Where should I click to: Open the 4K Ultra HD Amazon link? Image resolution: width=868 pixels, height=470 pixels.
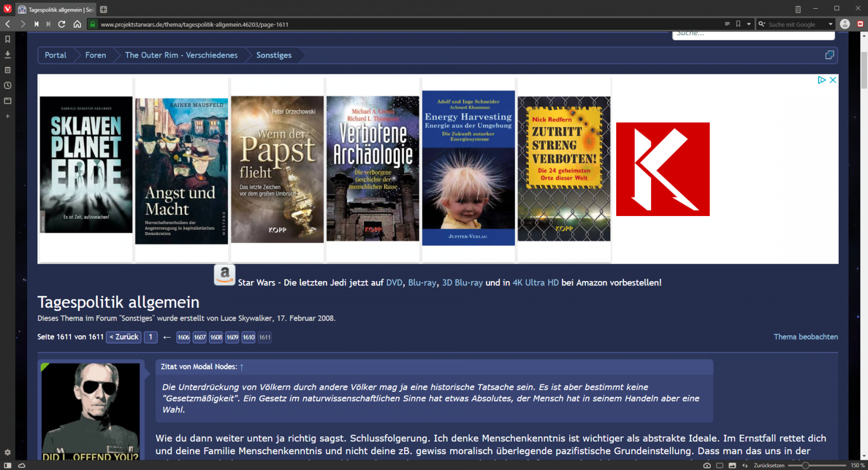point(535,283)
